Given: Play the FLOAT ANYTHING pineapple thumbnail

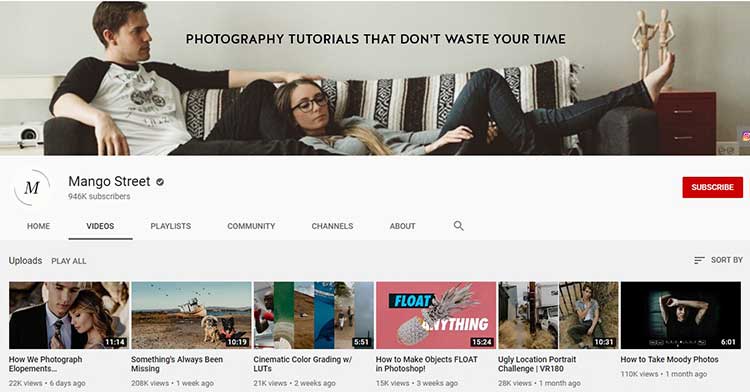Looking at the screenshot, I should (436, 315).
